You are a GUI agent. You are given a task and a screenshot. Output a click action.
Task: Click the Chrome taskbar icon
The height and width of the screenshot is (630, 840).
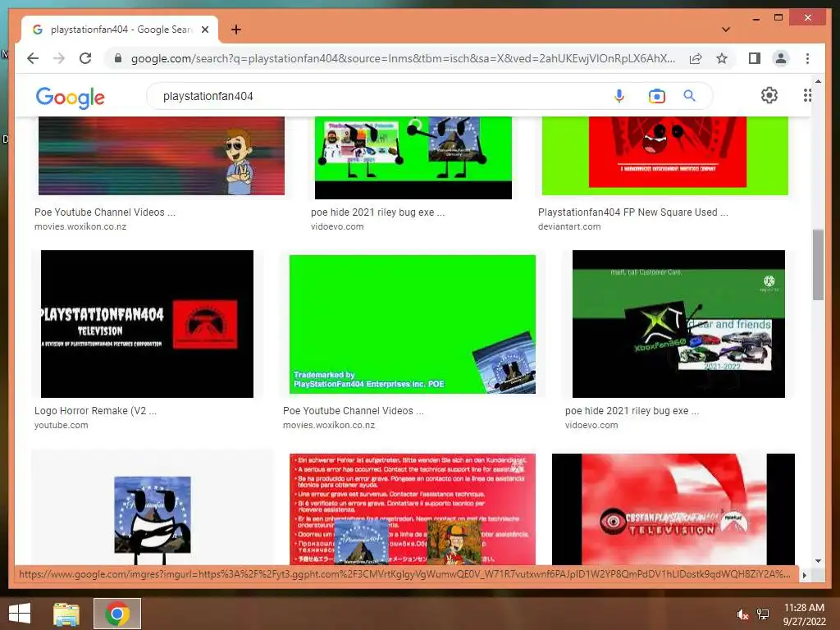117,614
